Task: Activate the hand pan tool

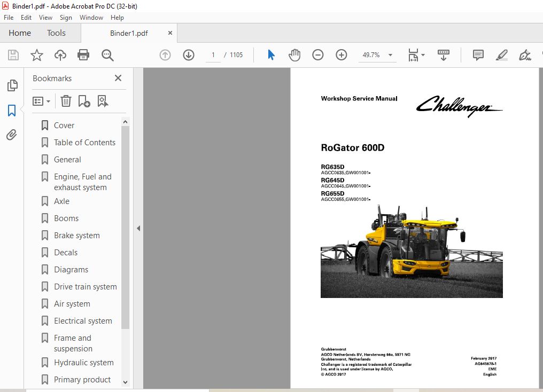Action: click(x=294, y=55)
